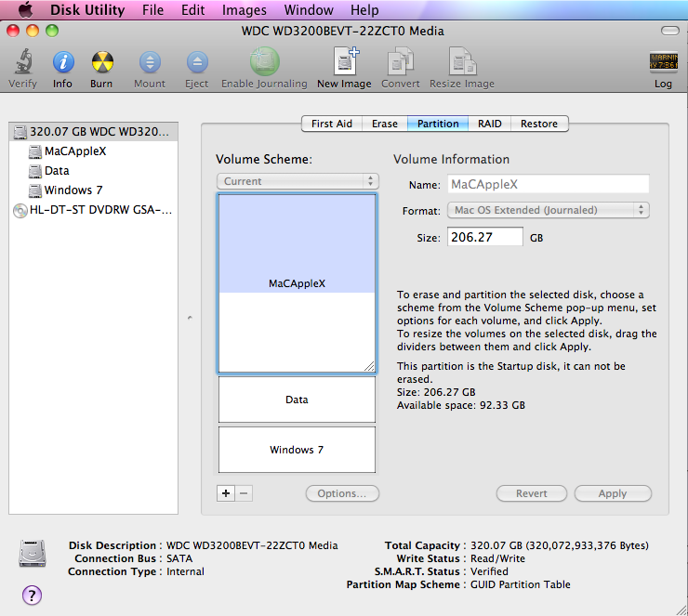Click Write Status 'Read/Write' value
Viewport: 688px width, 616px height.
(497, 558)
